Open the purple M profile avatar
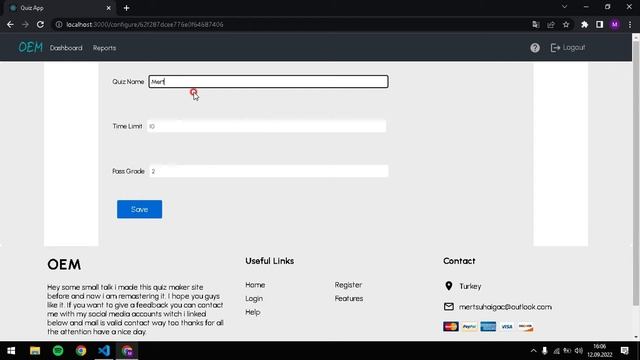Image resolution: width=640 pixels, height=360 pixels. click(x=615, y=24)
